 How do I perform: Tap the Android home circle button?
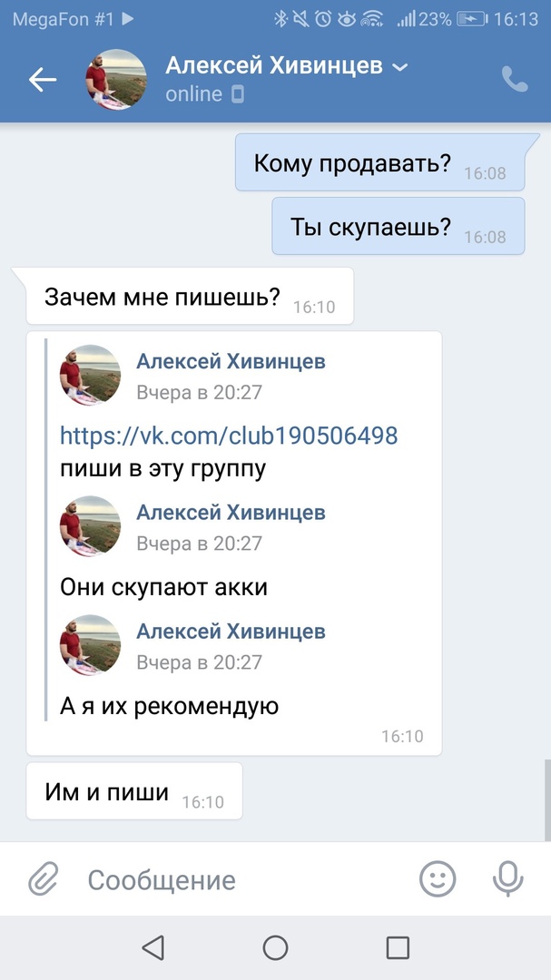point(275,947)
